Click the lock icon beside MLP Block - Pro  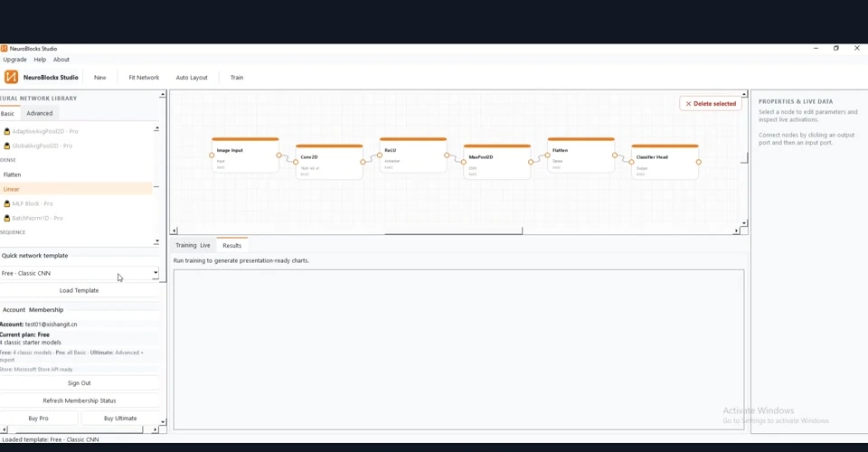7,203
